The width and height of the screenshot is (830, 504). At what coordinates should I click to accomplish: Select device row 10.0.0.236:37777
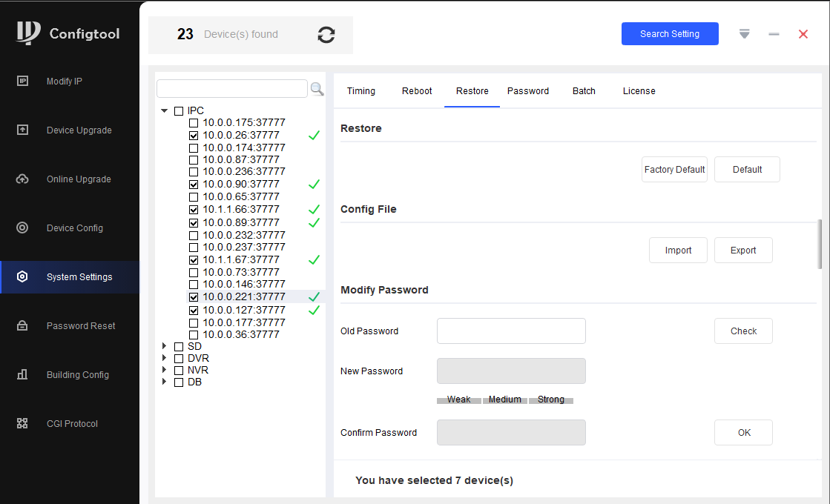click(243, 171)
